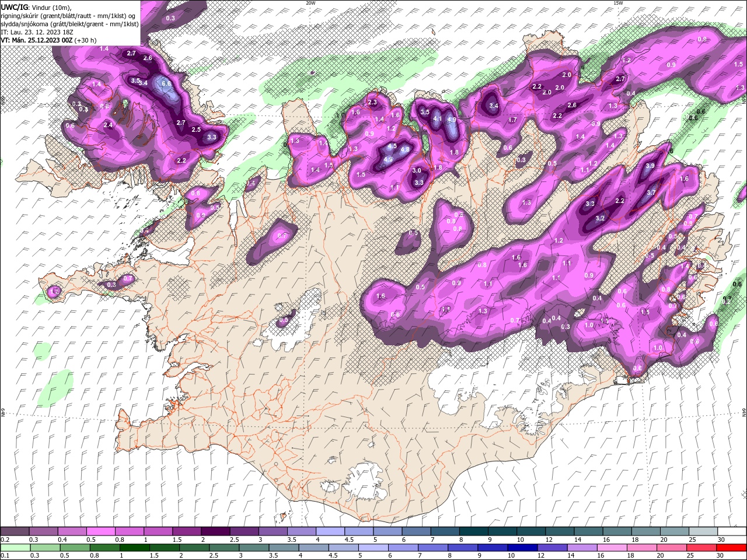The image size is (747, 560).
Task: Click the 4.9 value label on the map
Action: click(x=451, y=120)
